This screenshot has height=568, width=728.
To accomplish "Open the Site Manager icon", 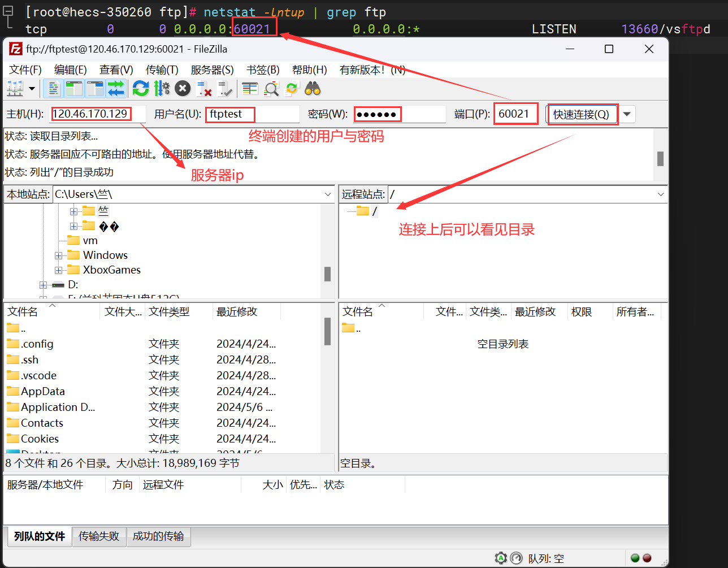I will pos(15,89).
